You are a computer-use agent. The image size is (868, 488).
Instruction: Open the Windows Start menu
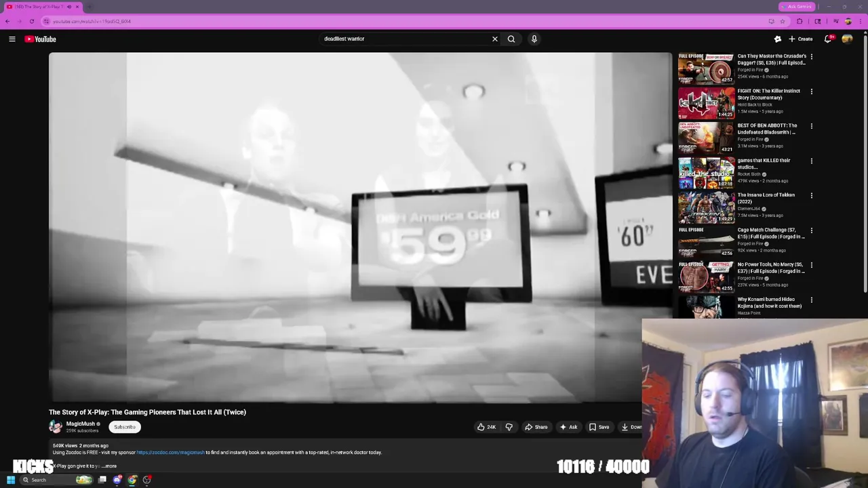(11, 480)
